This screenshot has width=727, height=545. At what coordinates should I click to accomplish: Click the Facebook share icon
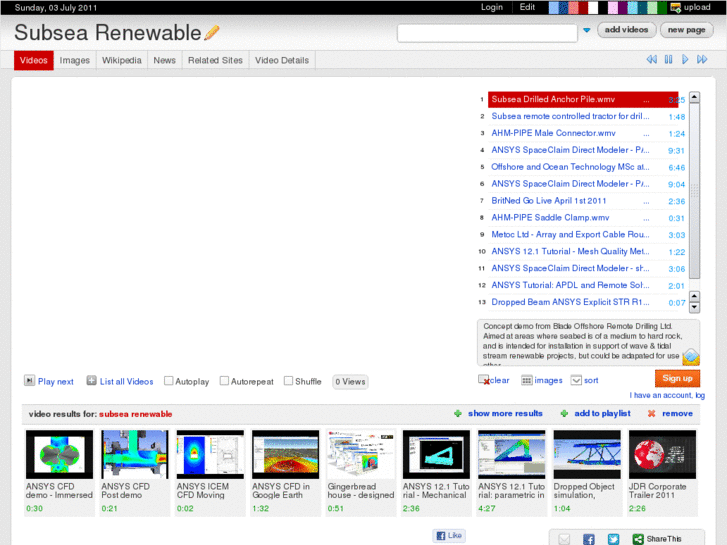[588, 539]
